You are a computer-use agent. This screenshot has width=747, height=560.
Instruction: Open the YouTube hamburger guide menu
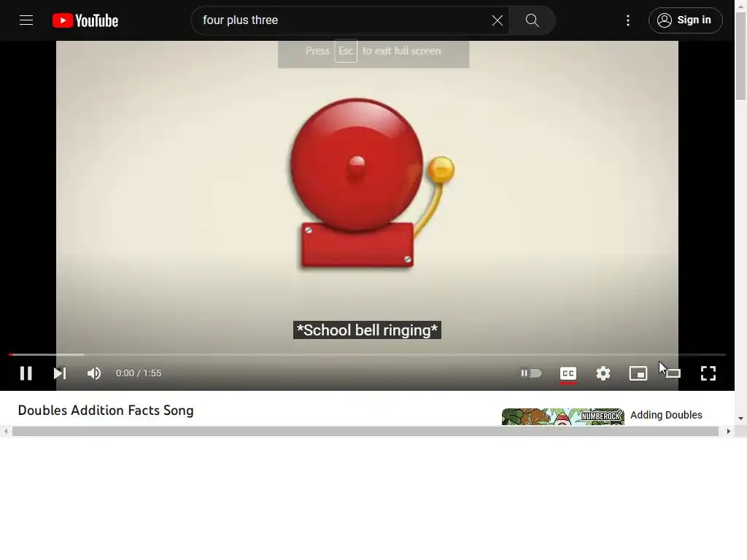26,20
